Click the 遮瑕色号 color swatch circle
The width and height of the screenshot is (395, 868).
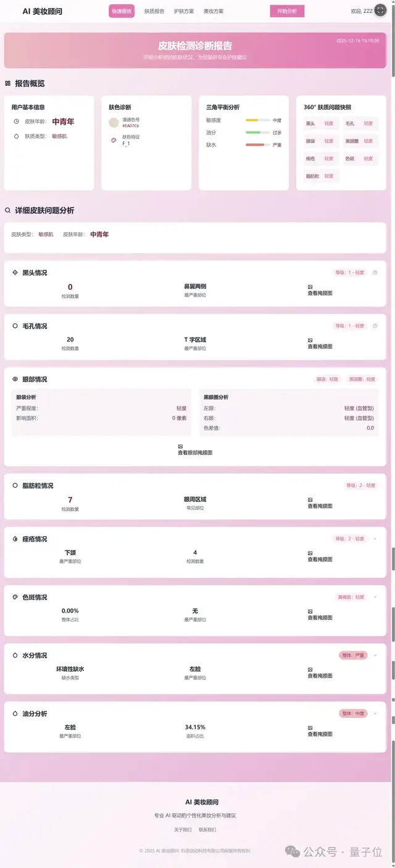114,122
